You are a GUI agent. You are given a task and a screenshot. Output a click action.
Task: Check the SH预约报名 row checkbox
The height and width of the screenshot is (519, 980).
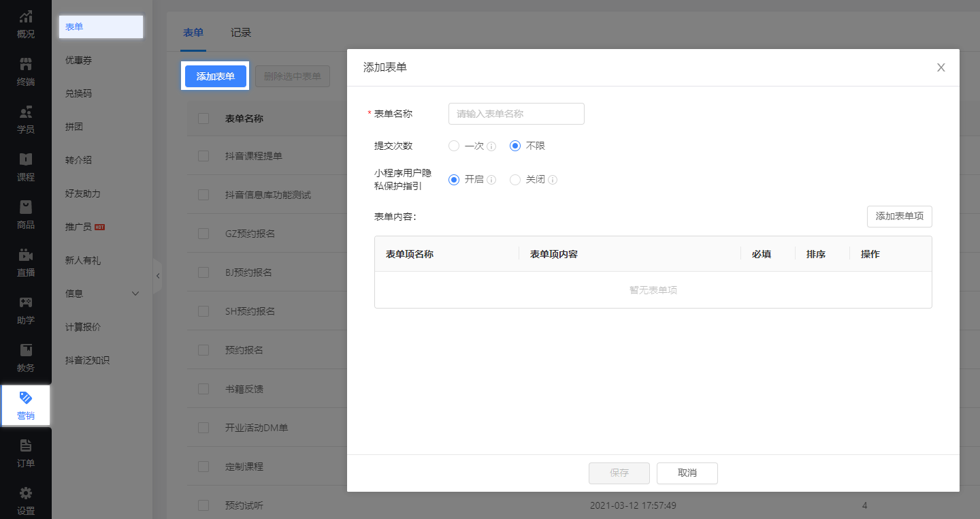(203, 311)
